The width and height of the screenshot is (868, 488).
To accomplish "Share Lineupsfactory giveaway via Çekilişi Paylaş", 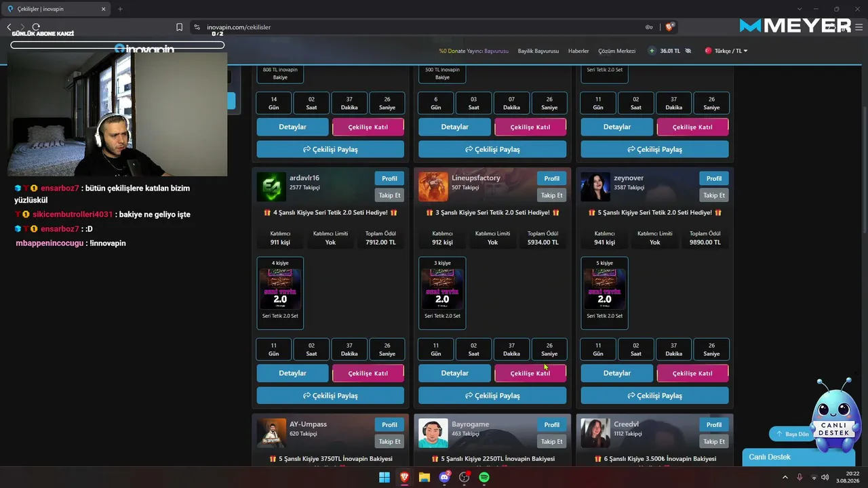I will pos(492,396).
